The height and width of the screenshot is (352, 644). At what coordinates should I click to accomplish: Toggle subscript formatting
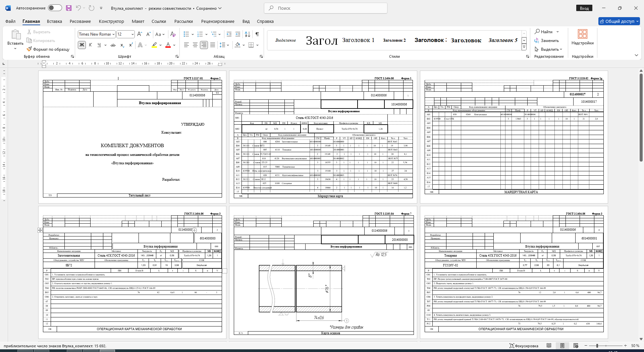pyautogui.click(x=122, y=45)
